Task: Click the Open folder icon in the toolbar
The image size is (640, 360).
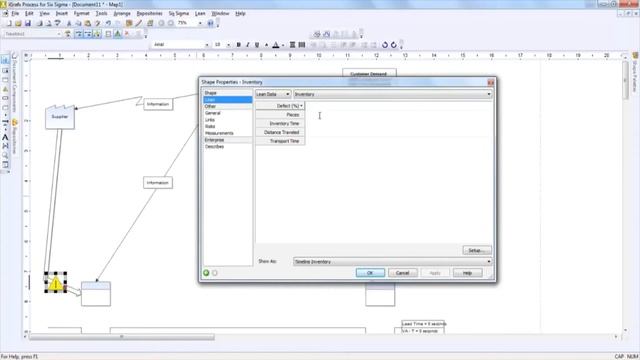Action: click(18, 23)
